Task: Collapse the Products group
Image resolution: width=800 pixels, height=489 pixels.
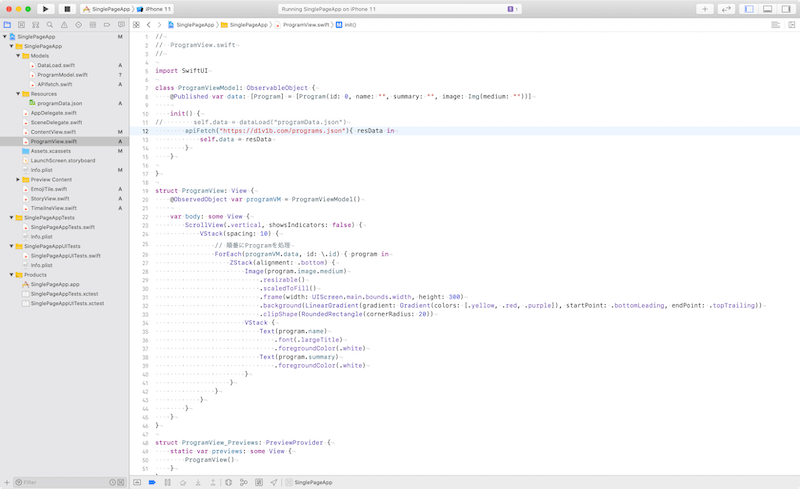Action: tap(12, 275)
